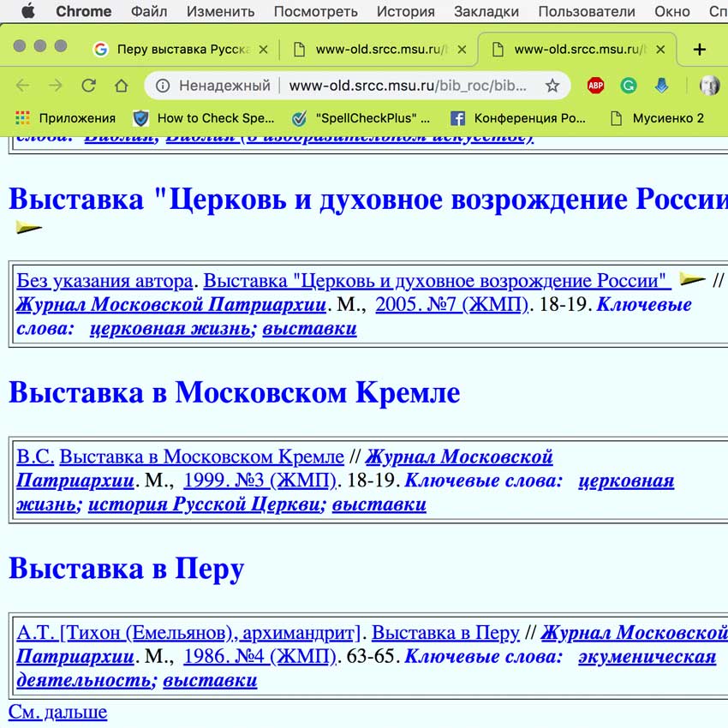Viewport: 728px width, 728px height.
Task: Show site info for the Ненадежный warning
Action: pos(163,86)
